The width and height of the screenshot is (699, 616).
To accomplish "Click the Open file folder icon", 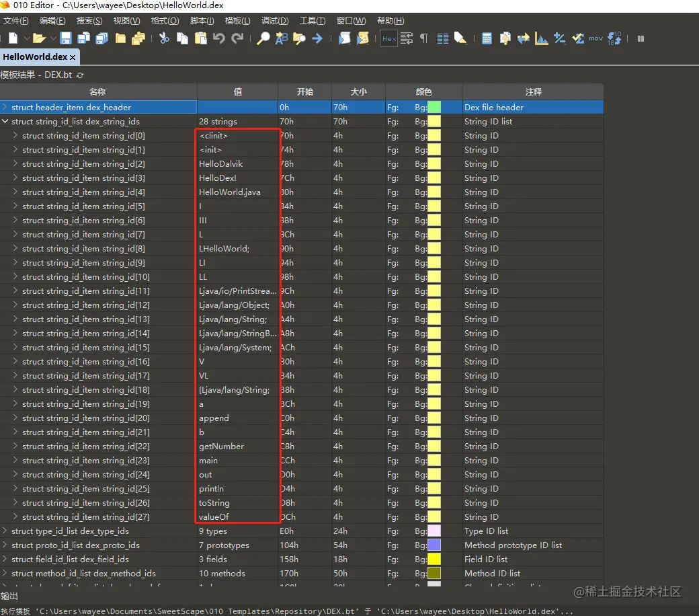I will click(39, 39).
